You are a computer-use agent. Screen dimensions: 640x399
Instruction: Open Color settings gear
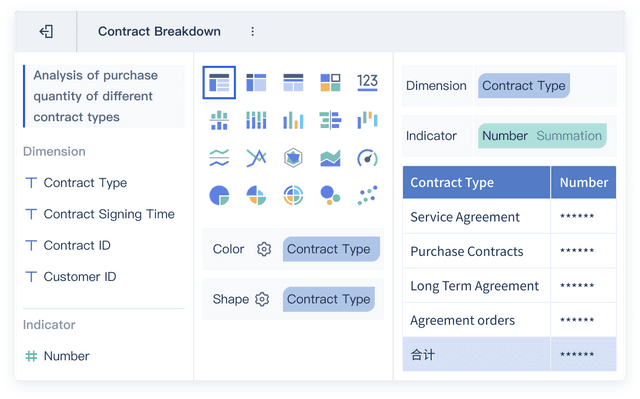264,249
